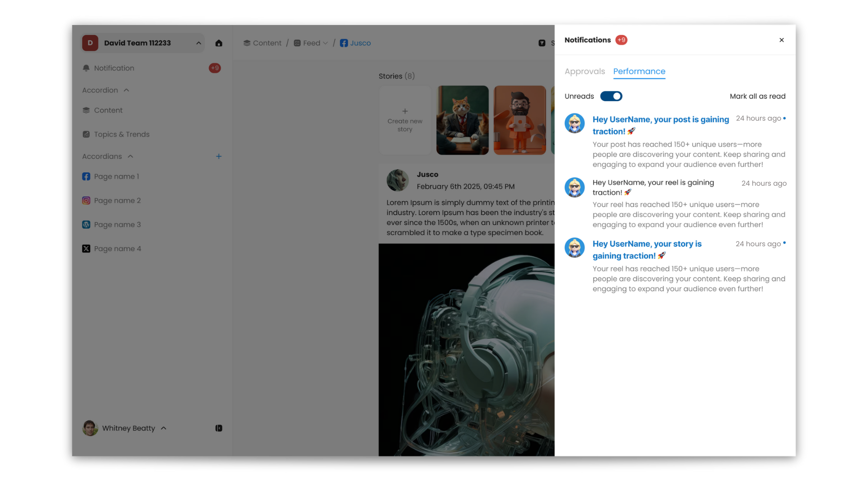
Task: Click the WordPress icon for Page name 3
Action: tap(86, 225)
